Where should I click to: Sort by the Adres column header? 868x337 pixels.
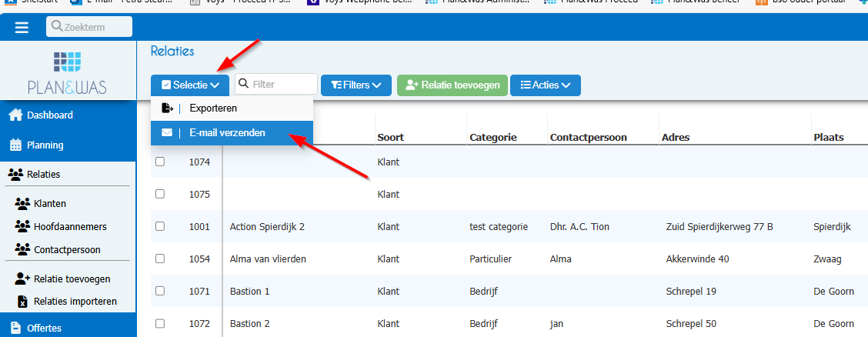click(676, 137)
